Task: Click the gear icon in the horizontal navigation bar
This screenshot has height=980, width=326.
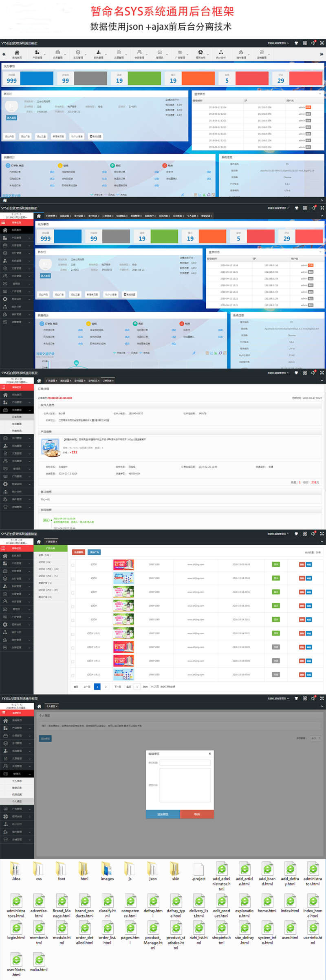Action: point(200,53)
